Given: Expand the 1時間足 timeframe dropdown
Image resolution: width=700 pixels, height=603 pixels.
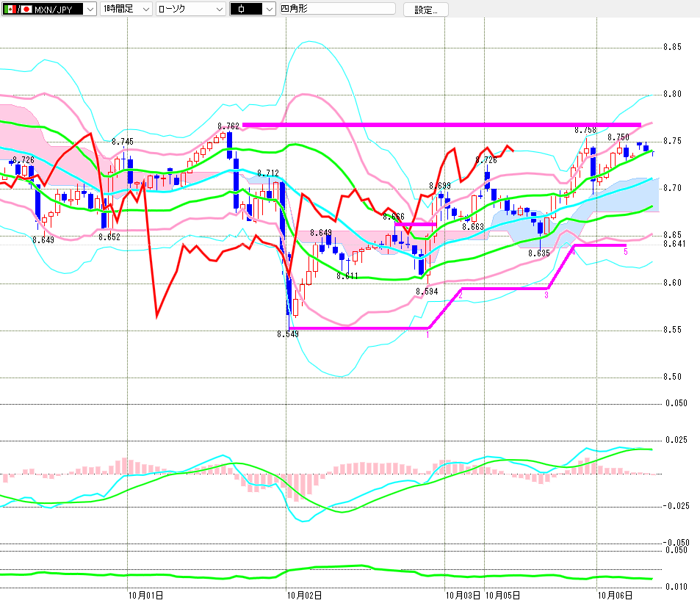Looking at the screenshot, I should coord(126,9).
